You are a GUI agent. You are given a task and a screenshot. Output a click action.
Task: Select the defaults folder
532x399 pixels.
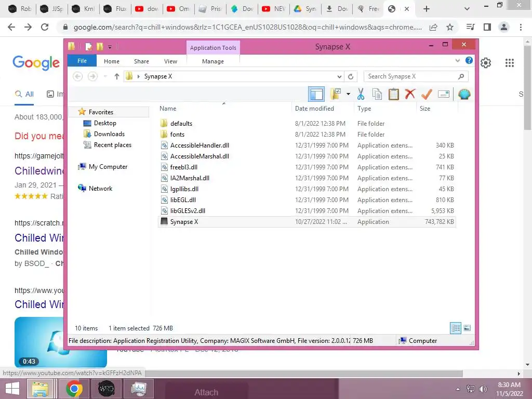pyautogui.click(x=307, y=124)
